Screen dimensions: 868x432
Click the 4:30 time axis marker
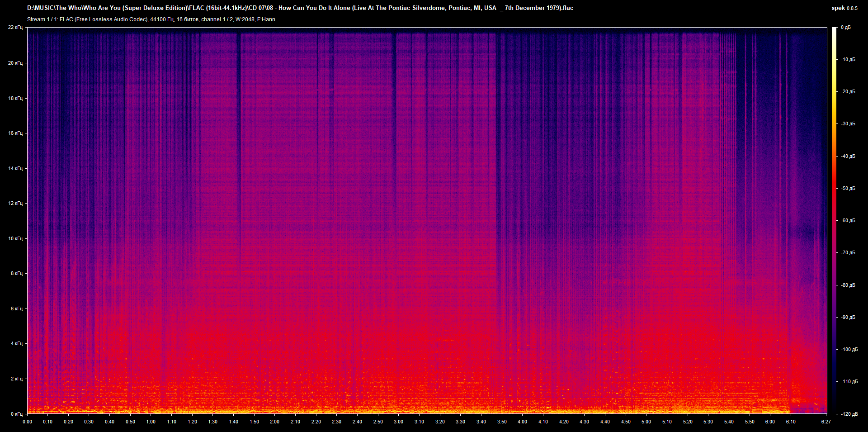point(584,422)
